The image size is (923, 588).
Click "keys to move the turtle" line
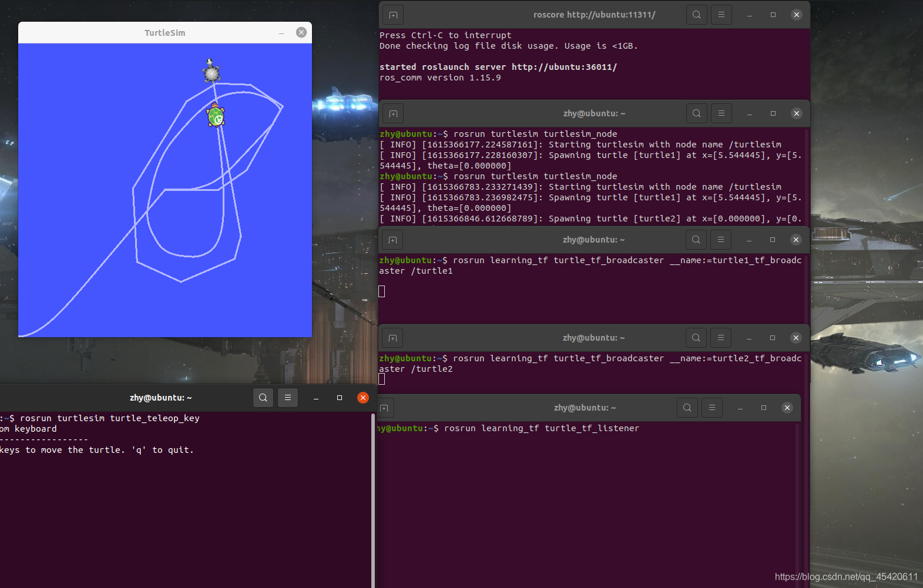97,450
